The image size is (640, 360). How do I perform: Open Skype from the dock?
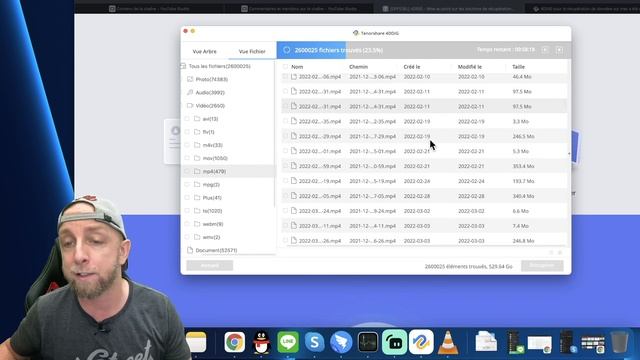click(314, 342)
